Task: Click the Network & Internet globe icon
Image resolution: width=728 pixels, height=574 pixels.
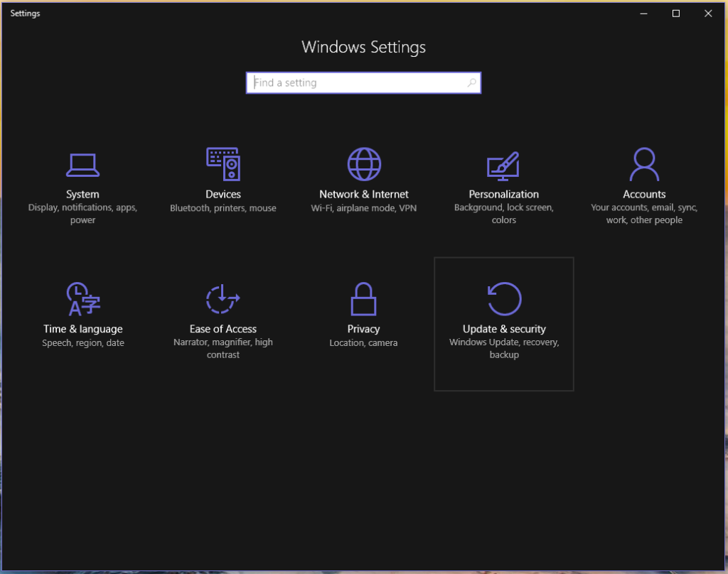Action: (364, 164)
